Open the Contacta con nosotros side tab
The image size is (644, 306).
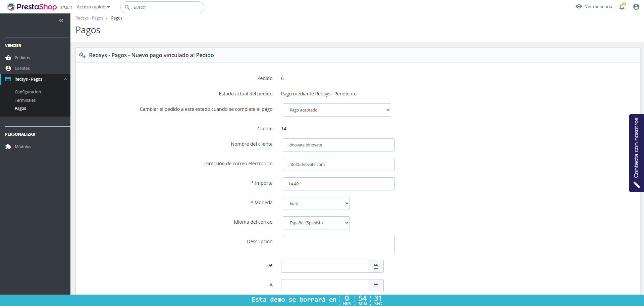tap(636, 153)
